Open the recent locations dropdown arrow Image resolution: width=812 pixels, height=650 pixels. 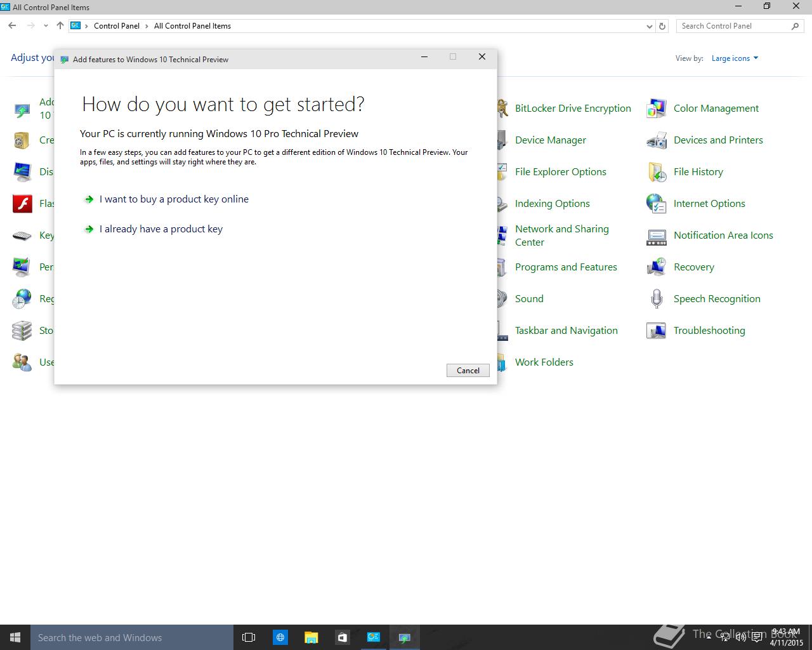coord(46,26)
